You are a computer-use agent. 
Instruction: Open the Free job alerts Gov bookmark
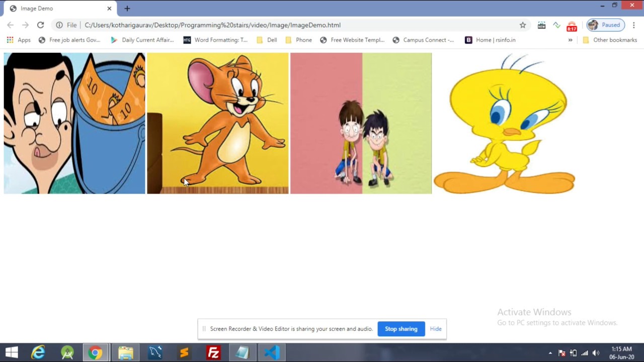click(69, 40)
